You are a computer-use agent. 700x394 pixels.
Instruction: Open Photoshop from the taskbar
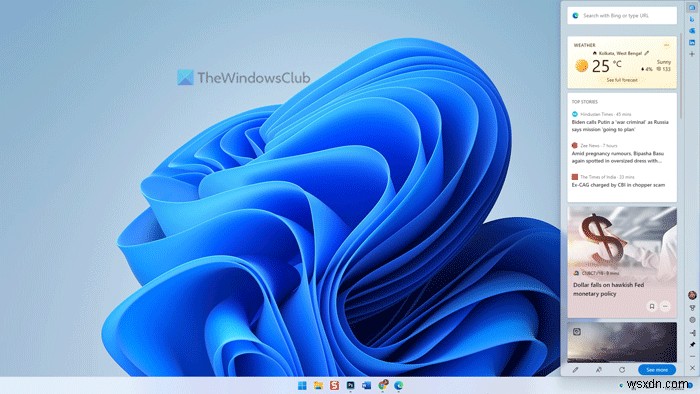point(350,385)
